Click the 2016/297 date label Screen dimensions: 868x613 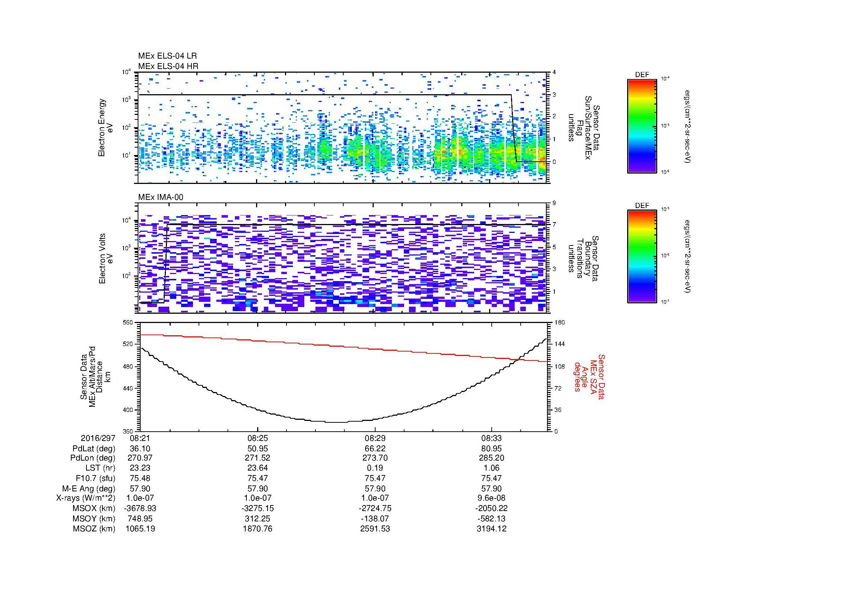(98, 438)
